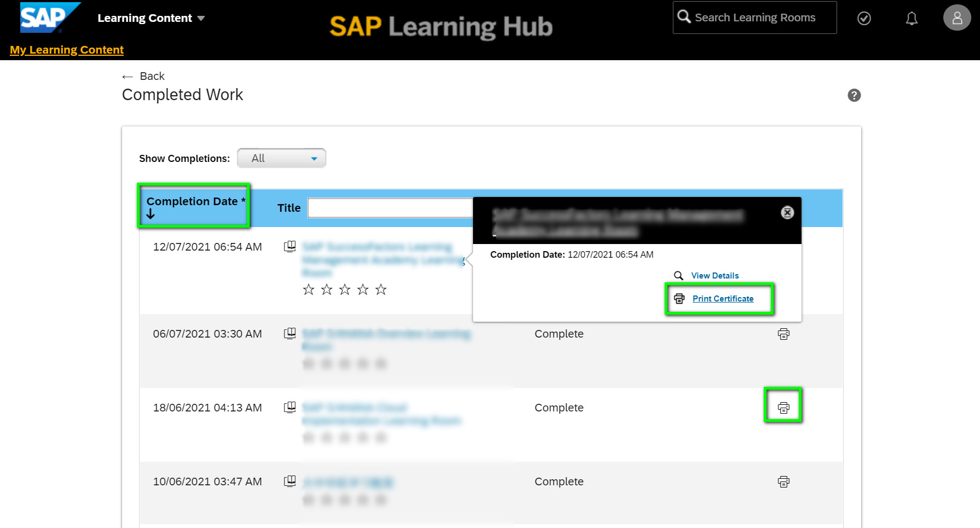
Task: Open the checkmark tasks icon in header
Action: 864,19
